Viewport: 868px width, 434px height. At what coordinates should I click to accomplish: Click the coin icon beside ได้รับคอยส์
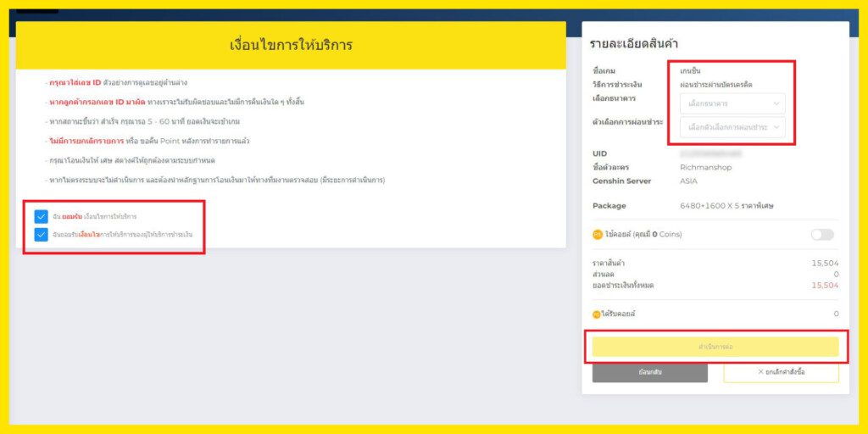pyautogui.click(x=597, y=314)
